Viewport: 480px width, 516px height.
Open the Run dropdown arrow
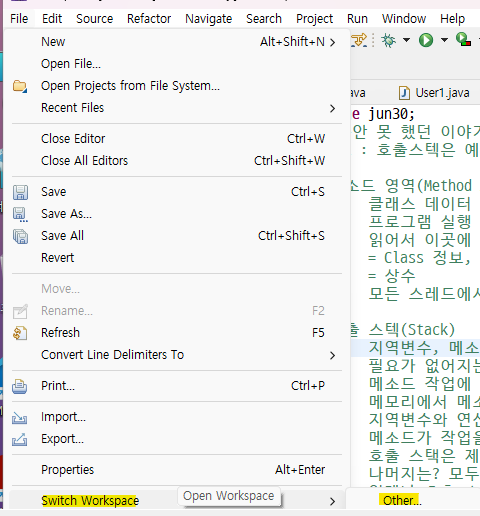point(444,40)
